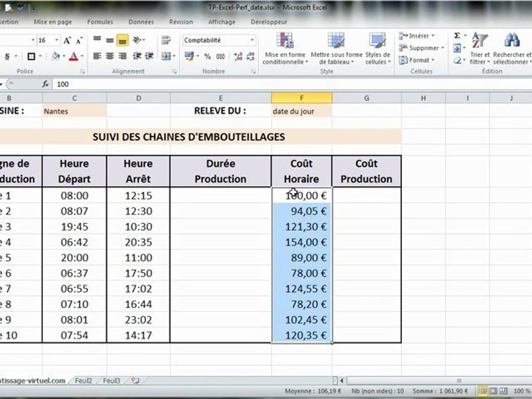Image resolution: width=532 pixels, height=399 pixels.
Task: Switch to Page Break Preview
Action: click(x=504, y=391)
